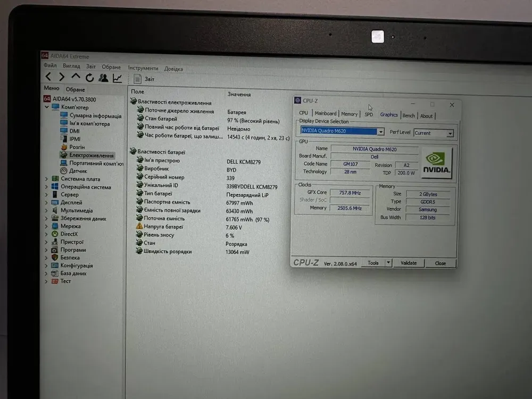Open the Perf Level dropdown
This screenshot has width=532, height=399.
(x=450, y=134)
